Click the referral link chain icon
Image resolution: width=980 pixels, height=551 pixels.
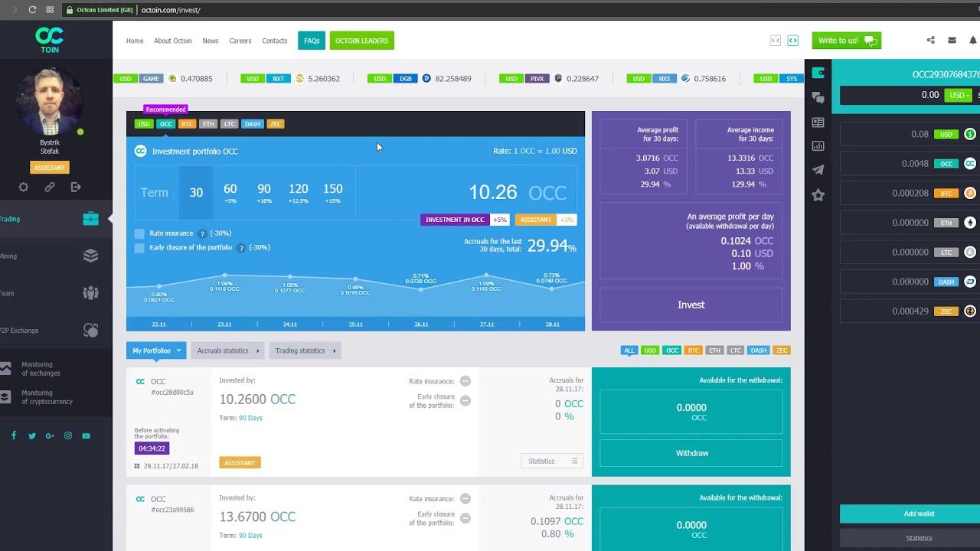50,187
